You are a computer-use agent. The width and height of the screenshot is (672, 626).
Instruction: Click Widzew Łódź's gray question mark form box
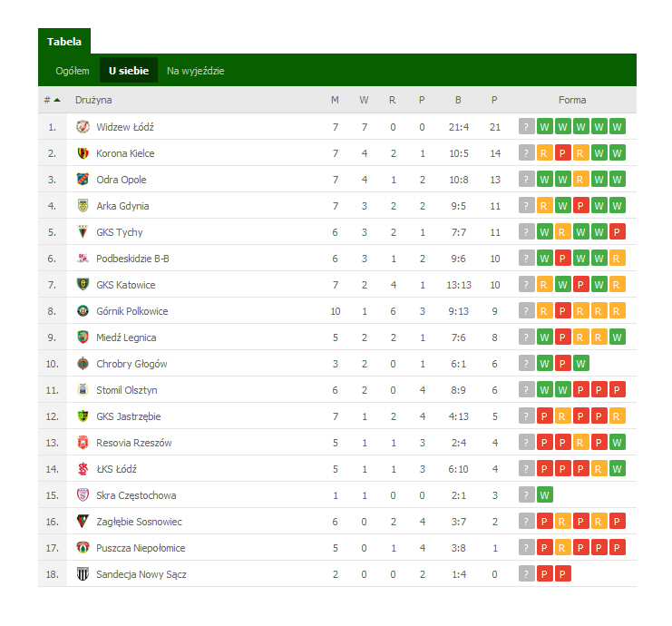pos(527,127)
